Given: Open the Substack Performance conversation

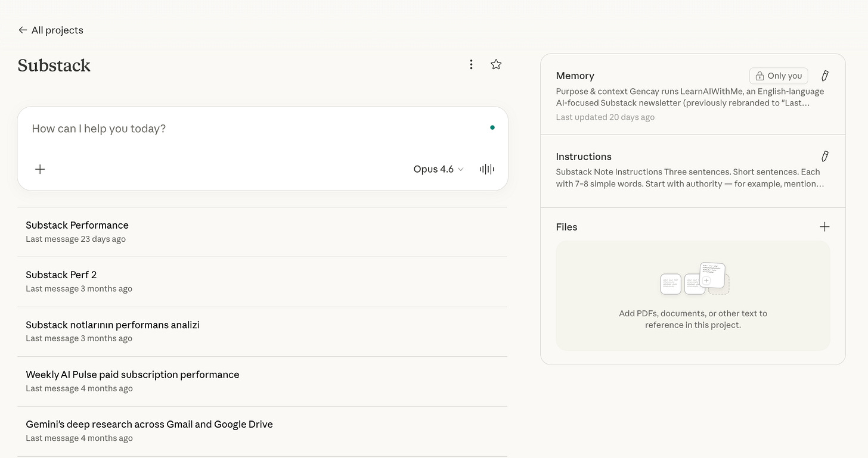Looking at the screenshot, I should (262, 232).
